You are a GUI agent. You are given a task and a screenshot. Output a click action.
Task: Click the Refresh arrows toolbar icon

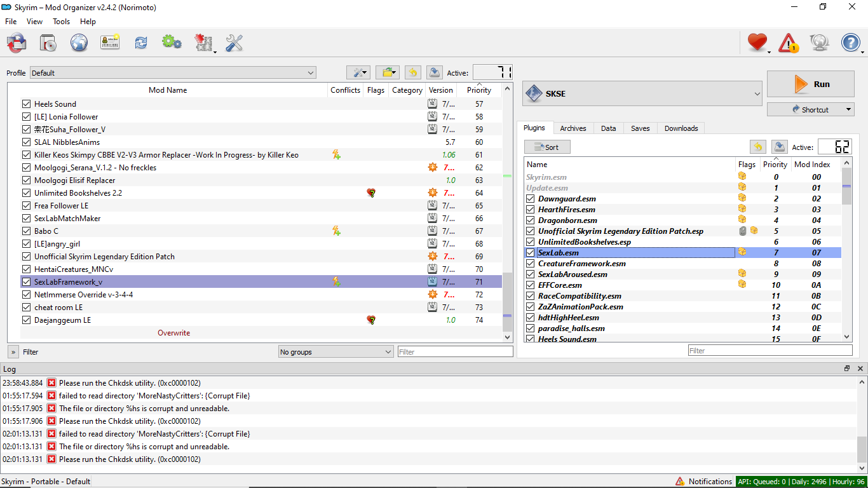(x=140, y=43)
